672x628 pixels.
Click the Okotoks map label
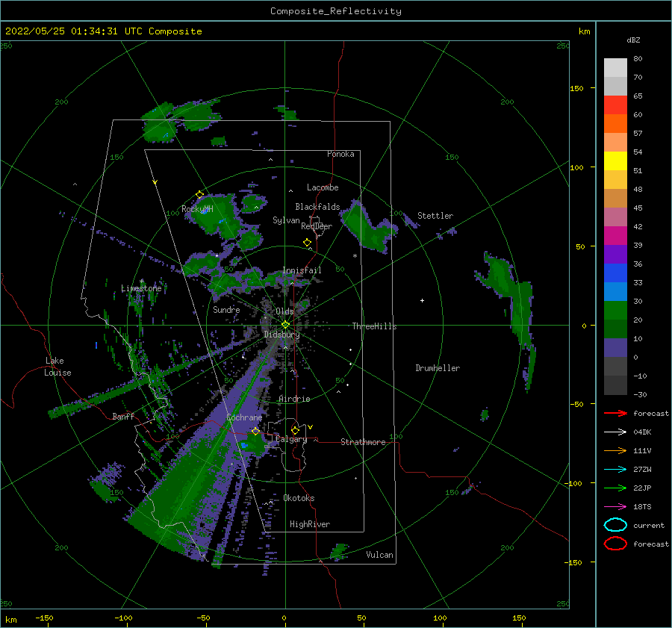(299, 498)
